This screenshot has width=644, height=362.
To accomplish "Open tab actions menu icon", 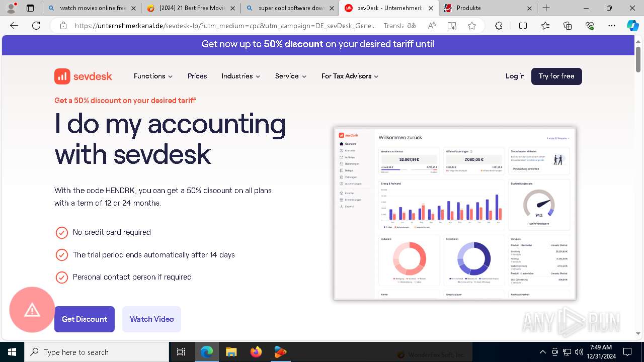I will [30, 8].
